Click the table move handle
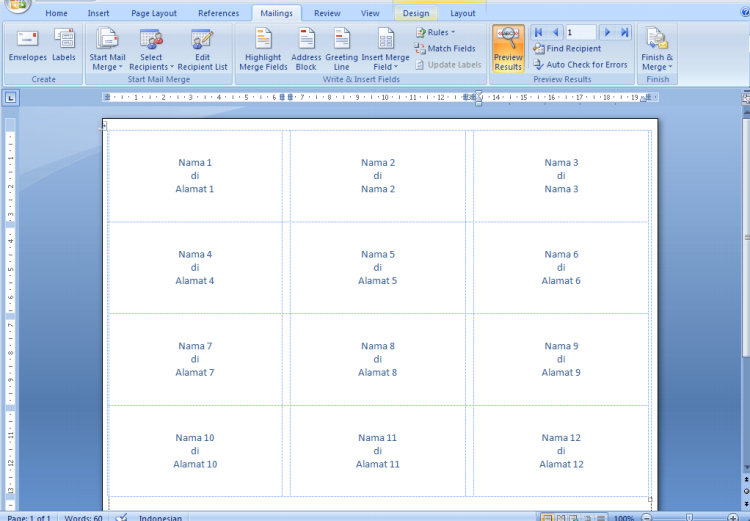This screenshot has width=750, height=521. [x=104, y=126]
